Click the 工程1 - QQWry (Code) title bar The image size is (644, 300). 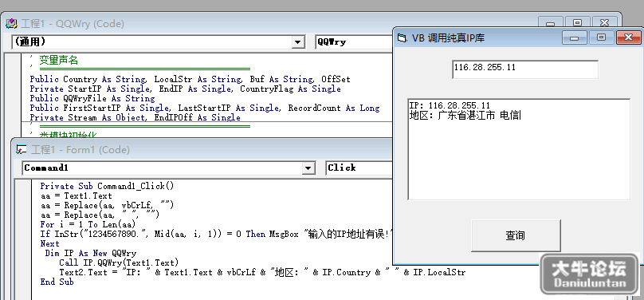point(73,24)
